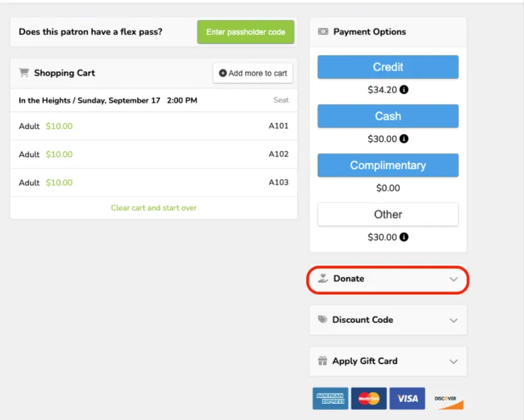Viewport: 524px width, 420px height.
Task: Select the Credit payment option
Action: [x=388, y=67]
